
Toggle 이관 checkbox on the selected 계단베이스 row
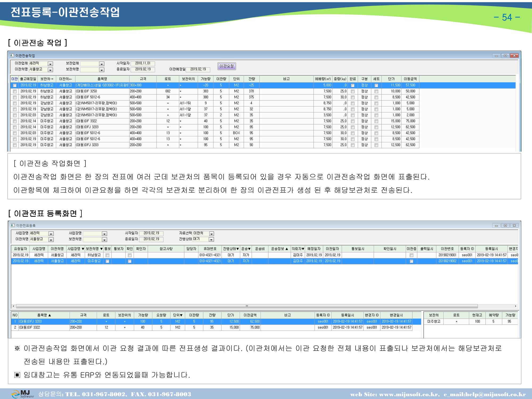[15, 85]
